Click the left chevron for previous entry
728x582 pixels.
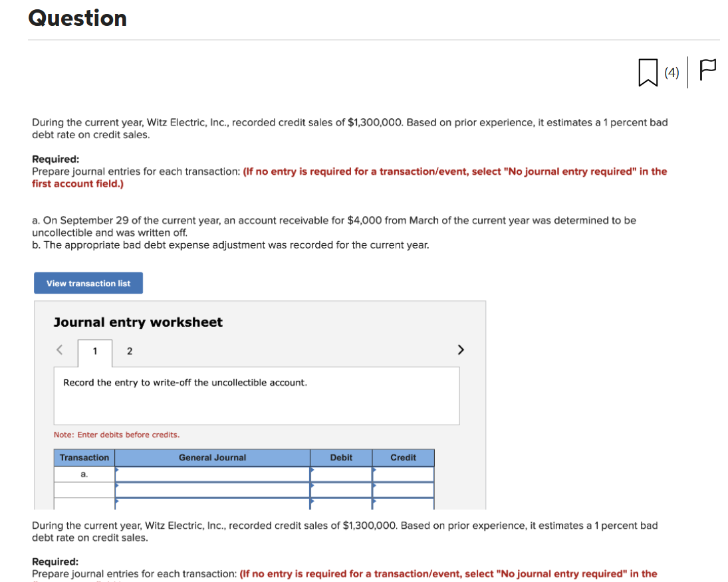pyautogui.click(x=59, y=349)
